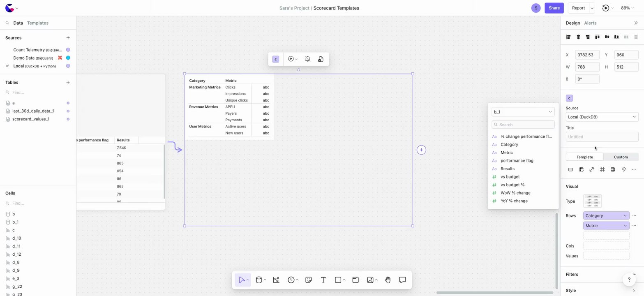This screenshot has width=644, height=296.
Task: Click the purple Share button
Action: (554, 8)
